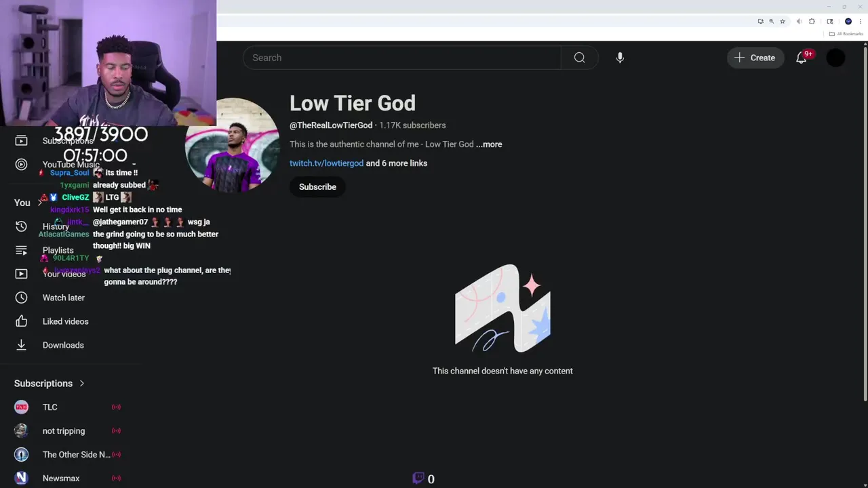Open the Chrome three-dot menu
Viewport: 868px width, 488px height.
tap(861, 22)
